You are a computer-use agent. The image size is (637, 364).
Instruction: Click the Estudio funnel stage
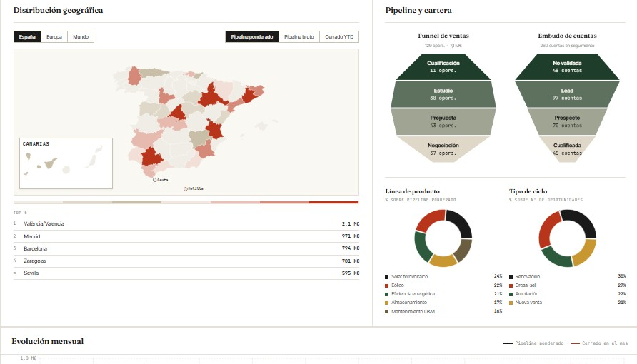[443, 94]
